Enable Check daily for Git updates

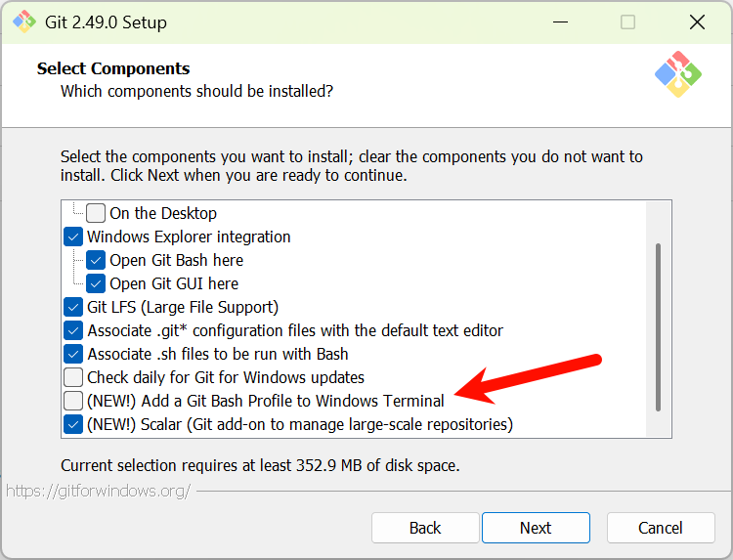click(x=73, y=377)
